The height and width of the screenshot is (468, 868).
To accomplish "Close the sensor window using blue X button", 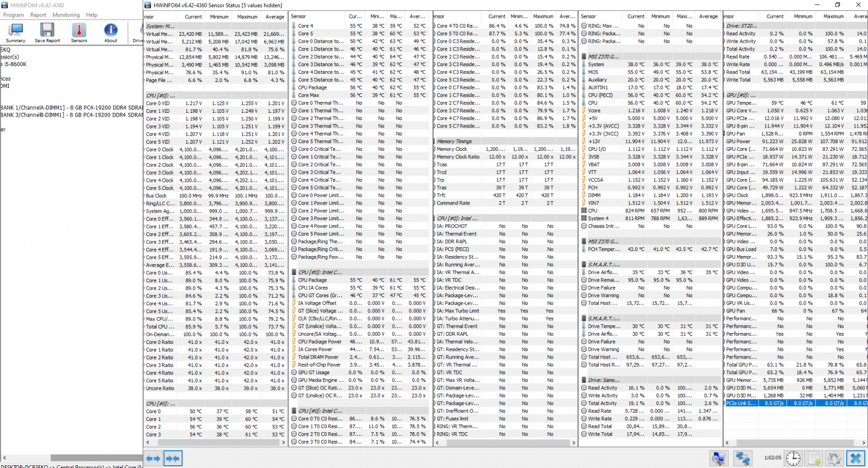I will click(x=856, y=458).
